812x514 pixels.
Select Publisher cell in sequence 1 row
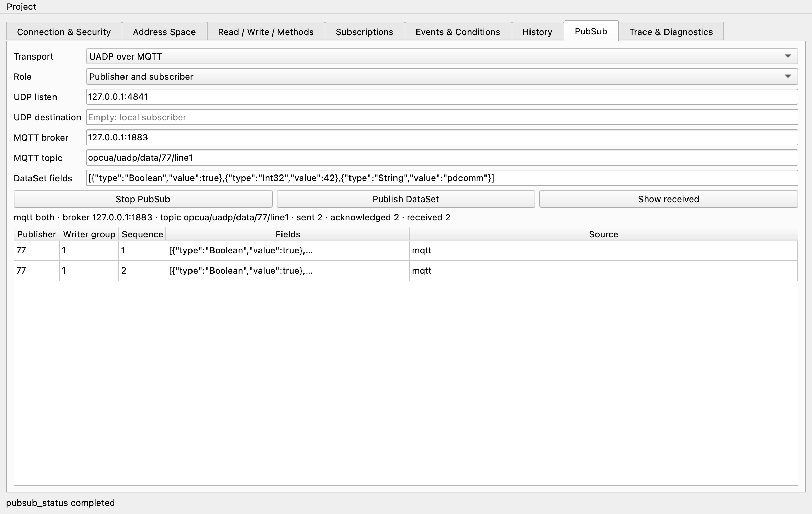(x=37, y=250)
